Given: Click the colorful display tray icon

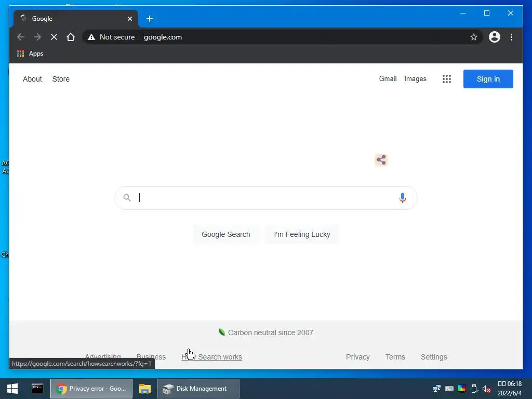Looking at the screenshot, I should tap(462, 389).
